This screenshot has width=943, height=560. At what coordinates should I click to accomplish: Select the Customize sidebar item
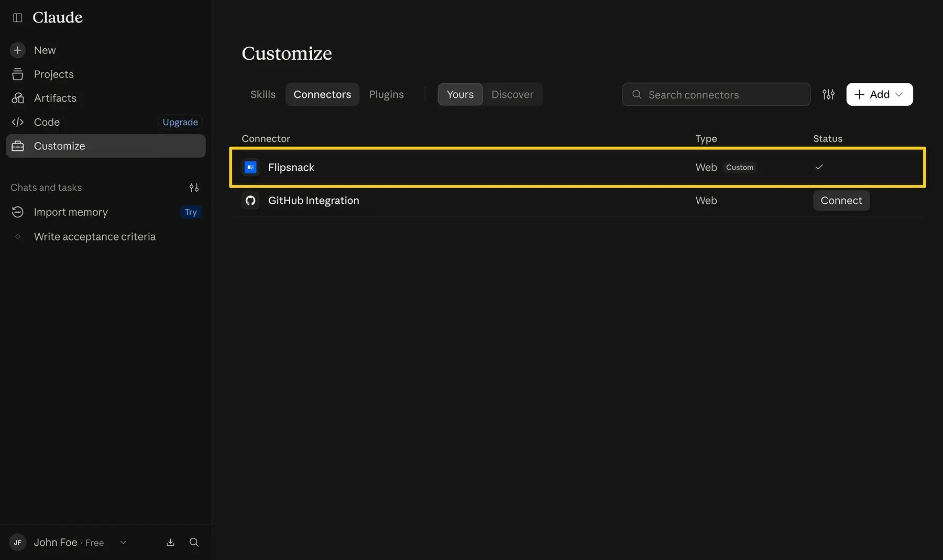click(x=105, y=146)
